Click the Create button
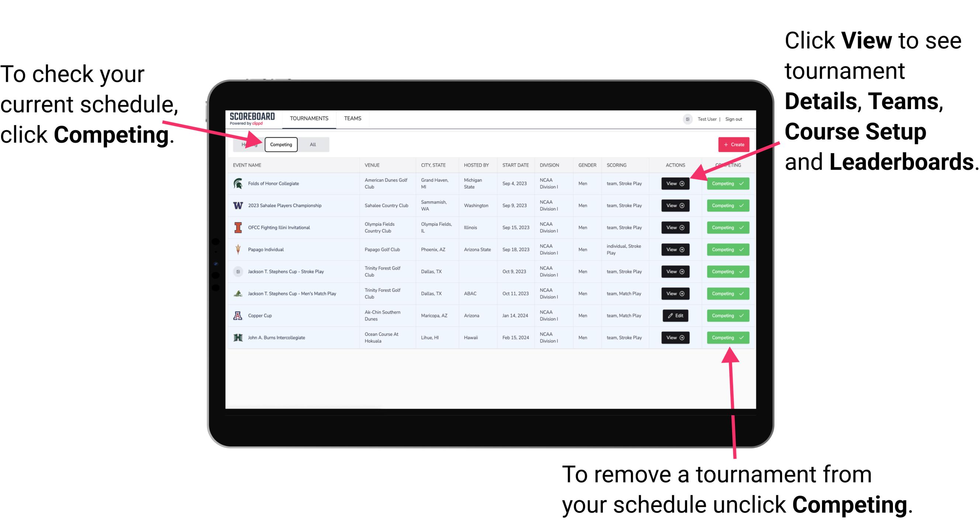 click(x=733, y=144)
